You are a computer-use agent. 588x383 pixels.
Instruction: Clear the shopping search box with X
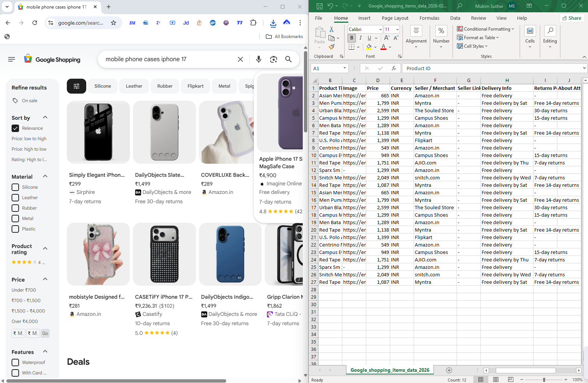click(240, 59)
